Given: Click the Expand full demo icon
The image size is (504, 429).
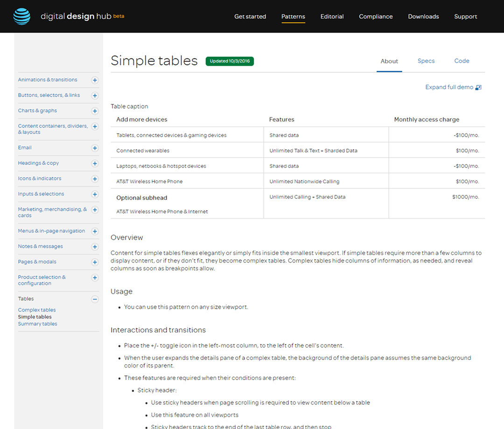Looking at the screenshot, I should (478, 87).
